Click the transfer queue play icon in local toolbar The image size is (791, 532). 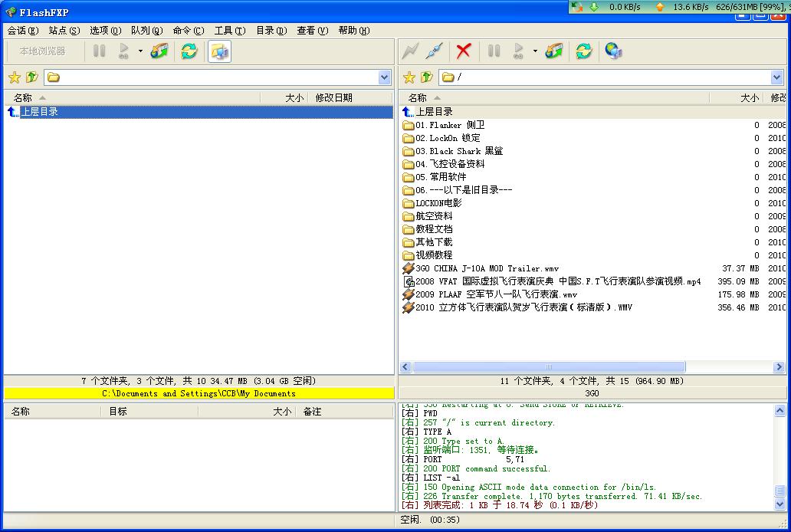tap(123, 51)
